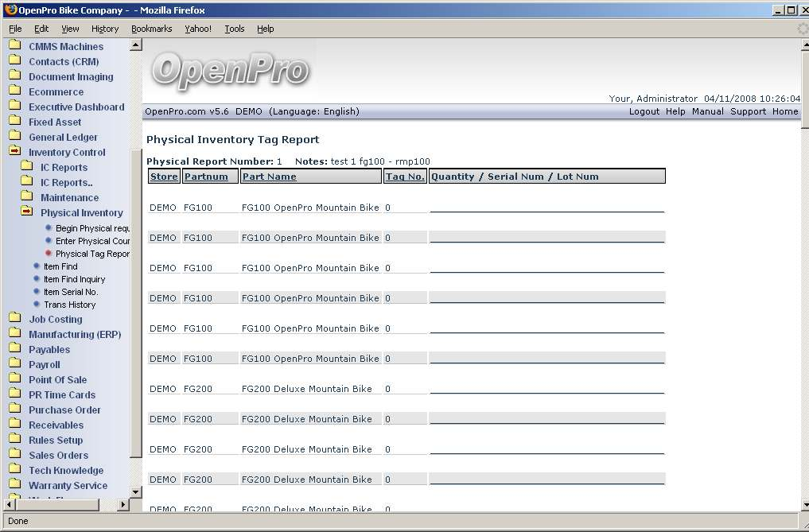Click the Ecommerce folder icon
Image resolution: width=809 pixels, height=532 pixels.
point(14,91)
